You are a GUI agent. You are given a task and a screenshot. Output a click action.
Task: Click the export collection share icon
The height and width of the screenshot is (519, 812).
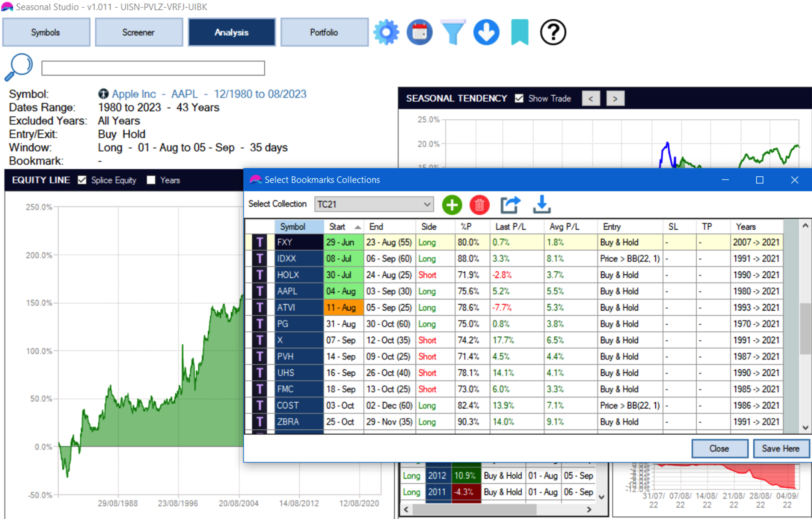(510, 205)
